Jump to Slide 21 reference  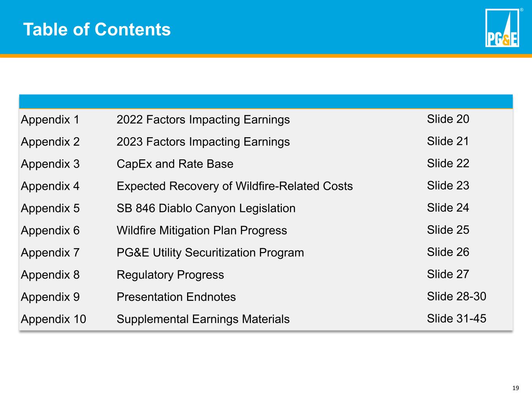point(448,141)
